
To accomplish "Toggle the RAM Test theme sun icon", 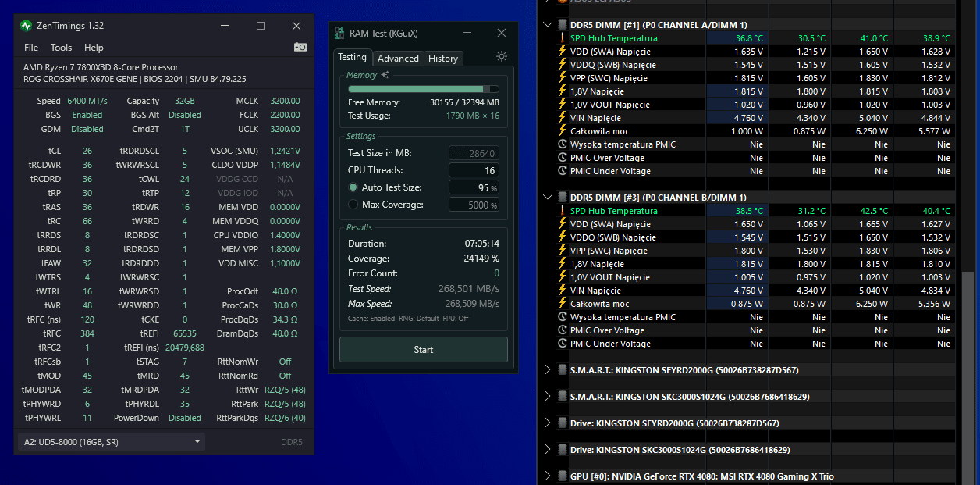I will point(502,56).
